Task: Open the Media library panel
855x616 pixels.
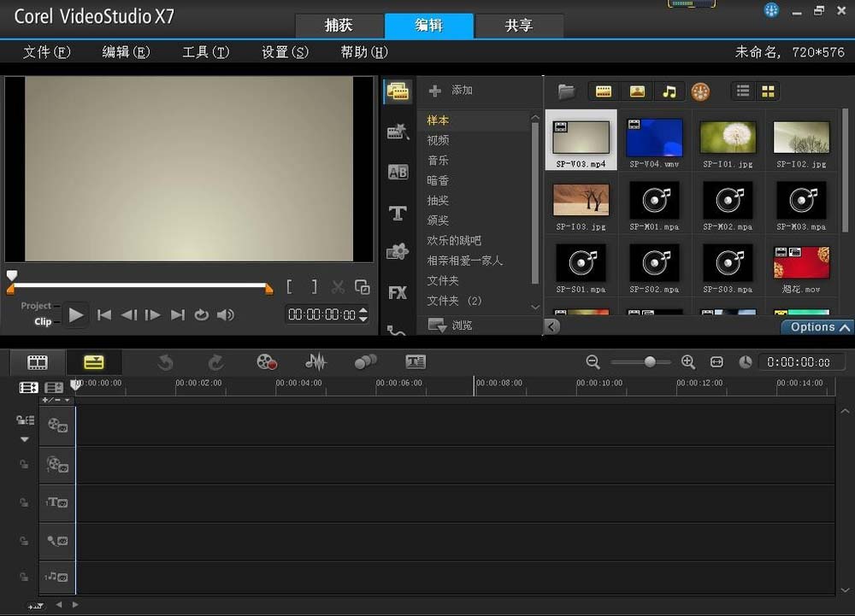Action: (x=397, y=90)
